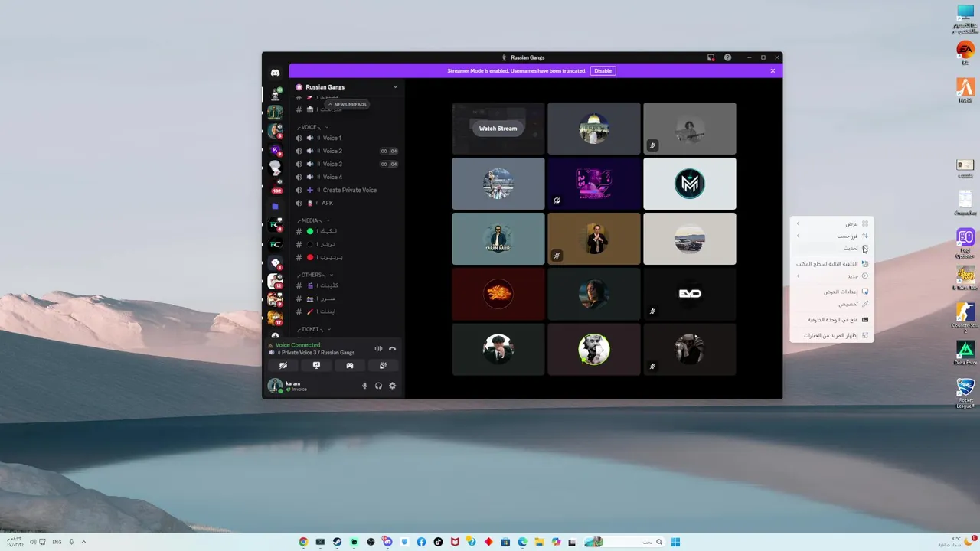This screenshot has width=980, height=551.
Task: Watch Stream in the first video tile
Action: click(x=498, y=129)
